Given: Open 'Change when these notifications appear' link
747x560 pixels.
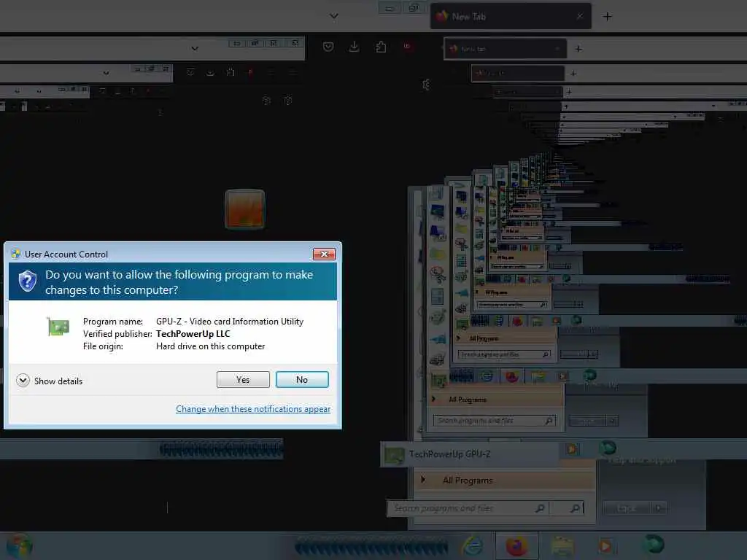Looking at the screenshot, I should point(253,408).
